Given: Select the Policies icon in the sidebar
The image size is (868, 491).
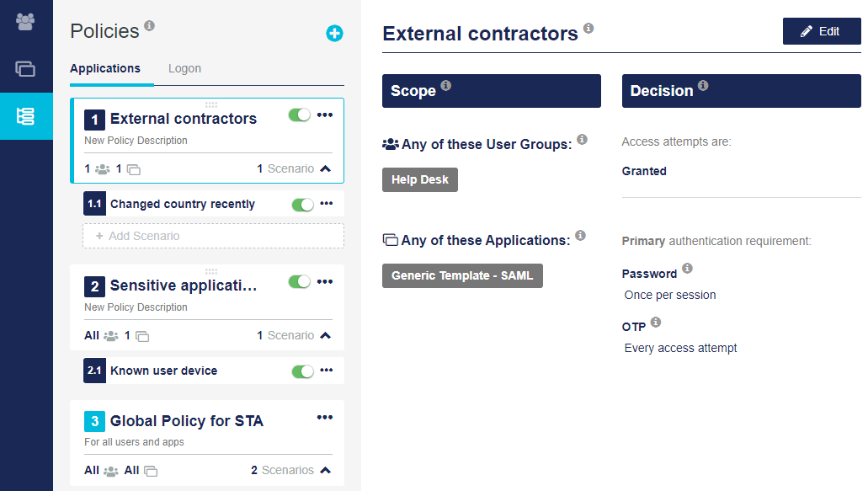Looking at the screenshot, I should tap(25, 117).
